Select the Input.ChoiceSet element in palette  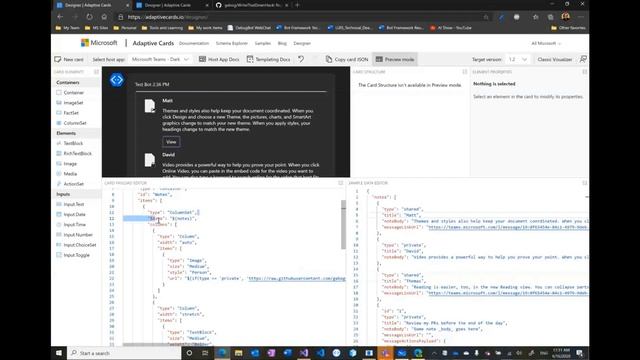[x=80, y=245]
